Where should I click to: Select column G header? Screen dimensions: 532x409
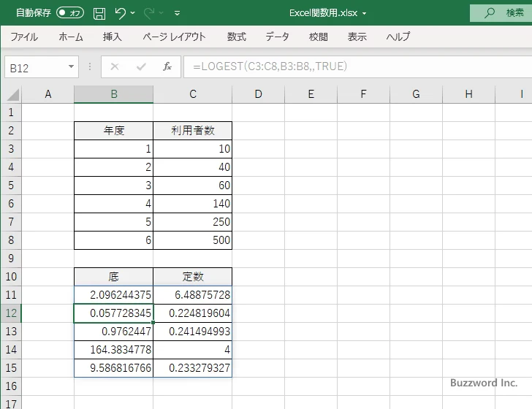coord(416,94)
